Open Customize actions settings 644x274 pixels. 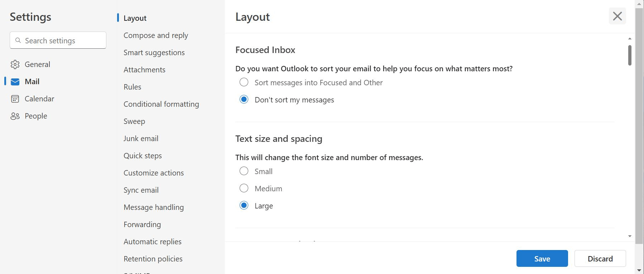[x=154, y=173]
